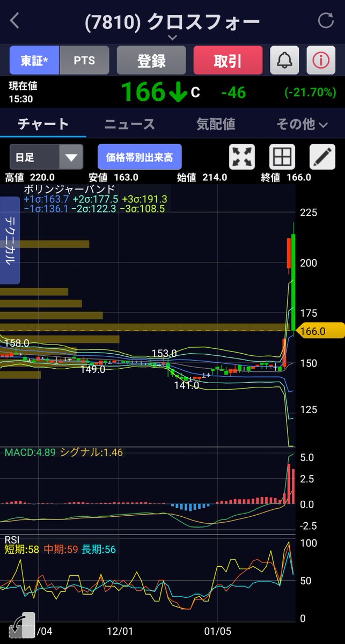This screenshot has width=345, height=644.
Task: Tap the 153.0 price annotation on chart
Action: point(164,353)
